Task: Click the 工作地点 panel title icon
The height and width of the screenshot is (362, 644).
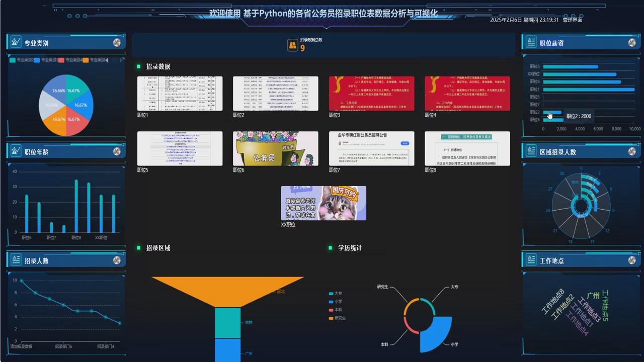Action: [x=531, y=259]
